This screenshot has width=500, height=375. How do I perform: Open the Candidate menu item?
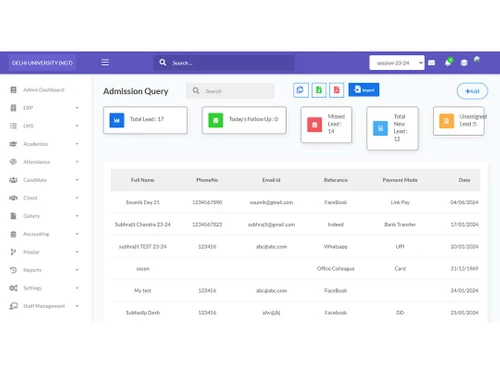(35, 180)
